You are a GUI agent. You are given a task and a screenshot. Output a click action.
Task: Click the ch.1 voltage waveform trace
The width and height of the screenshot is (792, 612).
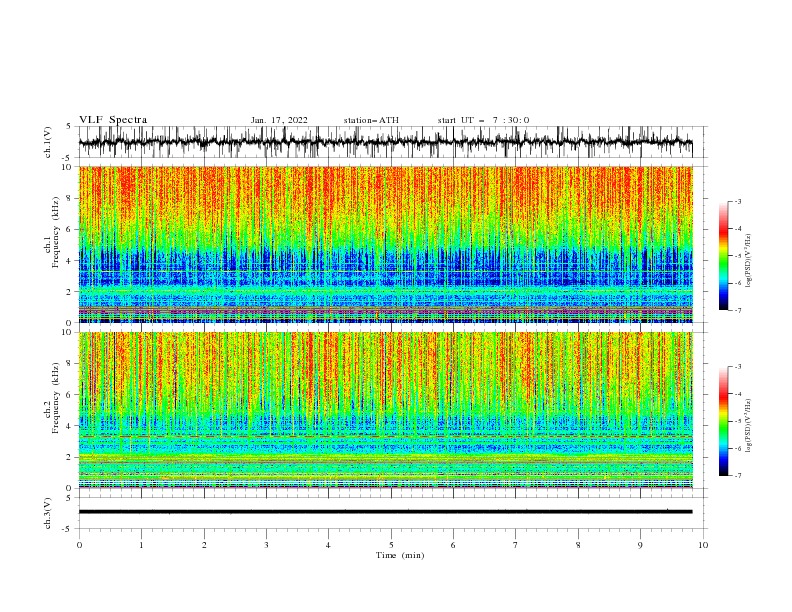tap(385, 142)
